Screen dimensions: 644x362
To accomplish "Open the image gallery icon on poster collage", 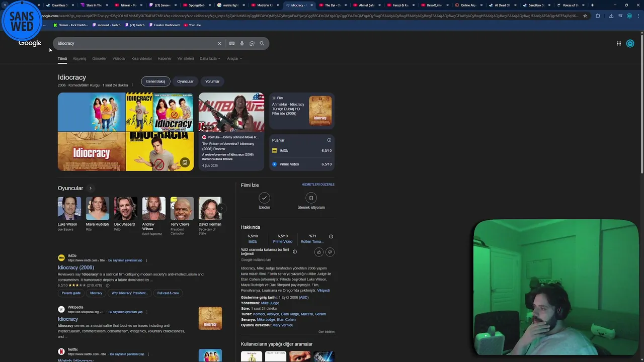I will [185, 162].
